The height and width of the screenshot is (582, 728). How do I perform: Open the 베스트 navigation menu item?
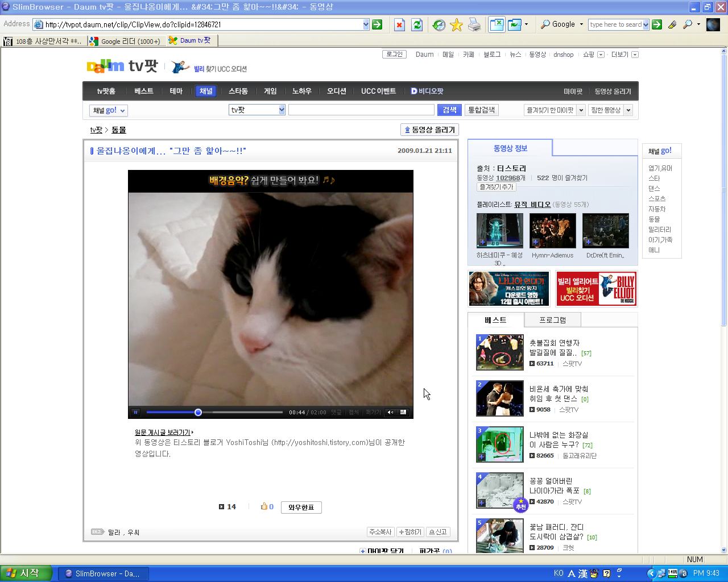(x=144, y=91)
